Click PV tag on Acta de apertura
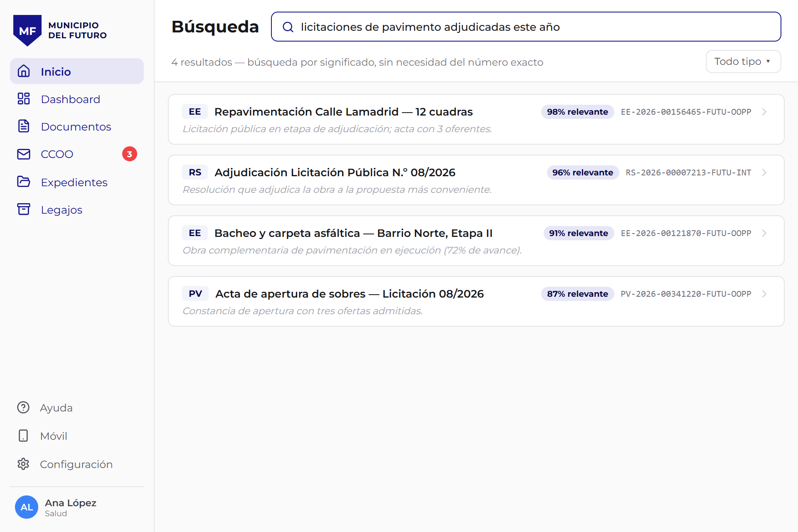798x532 pixels. tap(195, 294)
